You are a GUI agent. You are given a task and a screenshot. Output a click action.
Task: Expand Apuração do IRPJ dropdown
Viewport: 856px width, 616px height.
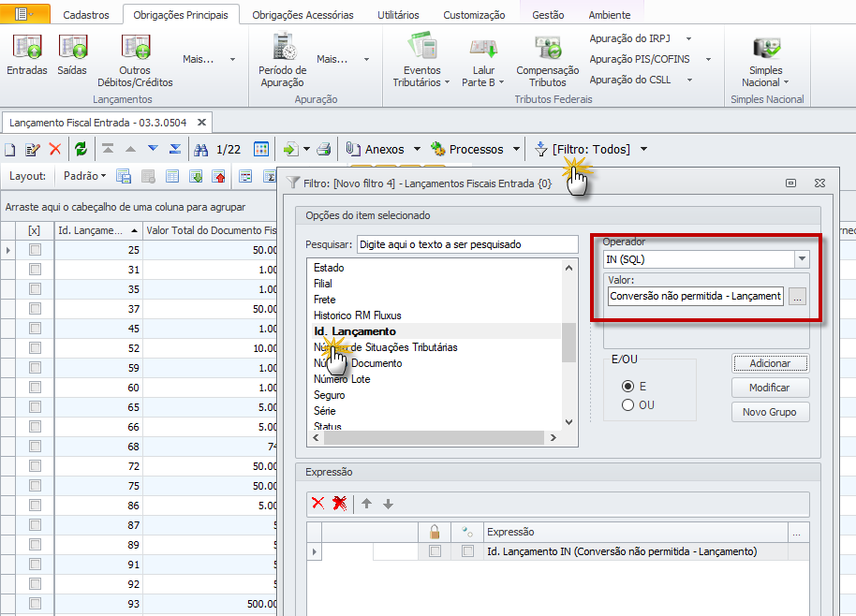(689, 38)
